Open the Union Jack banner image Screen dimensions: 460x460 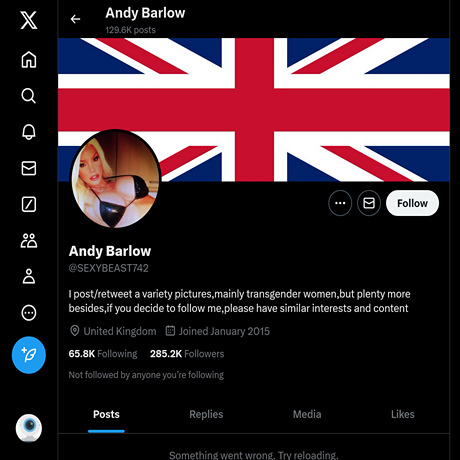click(254, 110)
